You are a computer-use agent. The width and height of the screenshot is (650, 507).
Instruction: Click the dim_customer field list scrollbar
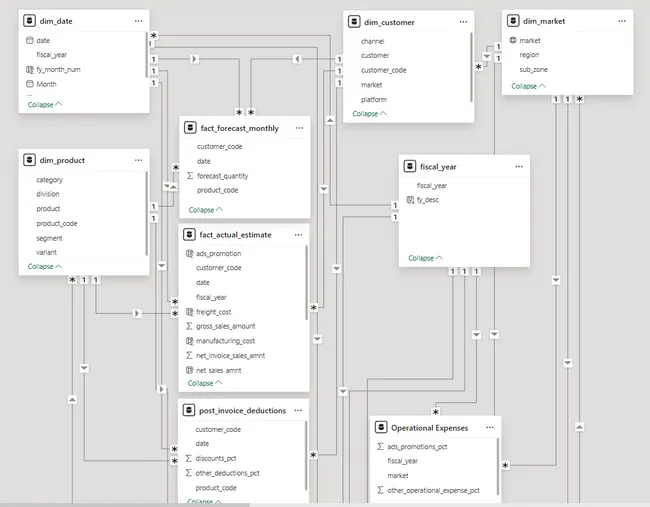point(471,65)
